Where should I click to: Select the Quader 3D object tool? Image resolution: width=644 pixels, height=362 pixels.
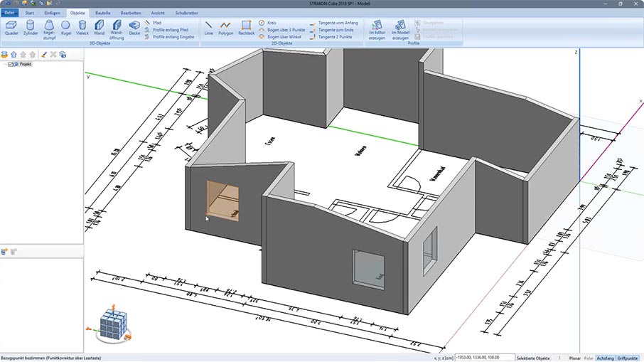pyautogui.click(x=11, y=28)
